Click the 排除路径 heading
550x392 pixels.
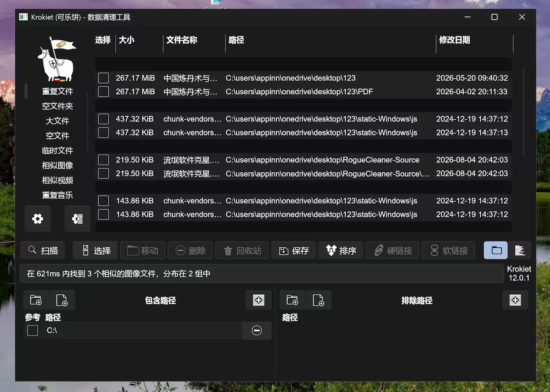[x=417, y=300]
